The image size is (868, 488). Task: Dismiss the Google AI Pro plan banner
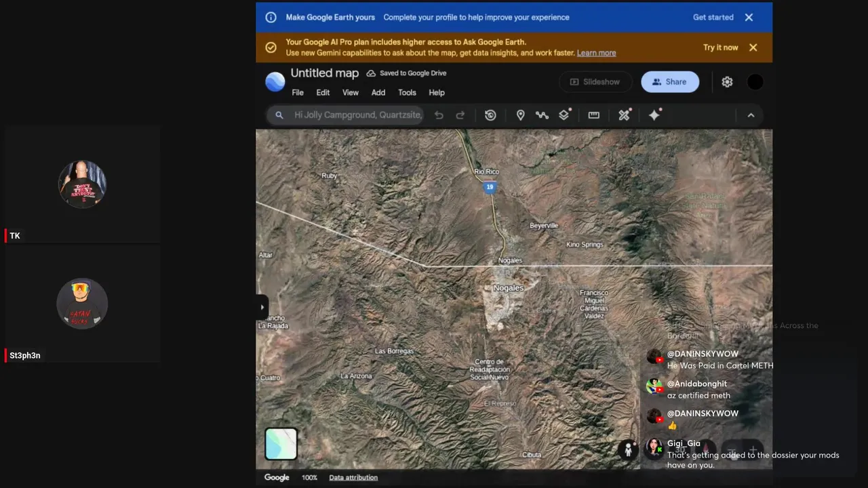click(753, 47)
